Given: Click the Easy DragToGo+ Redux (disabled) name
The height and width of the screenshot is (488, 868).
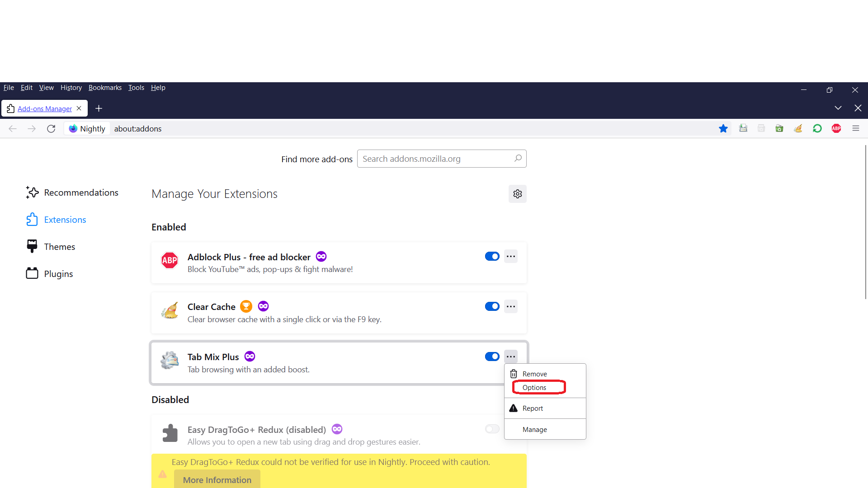Looking at the screenshot, I should 257,430.
